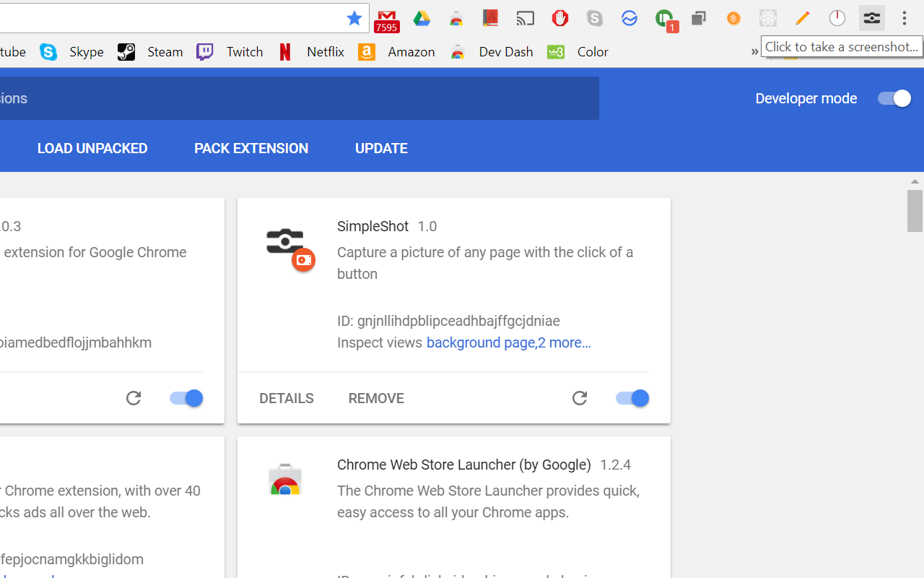Click the bookmark star in address bar
This screenshot has width=924, height=578.
pos(354,19)
